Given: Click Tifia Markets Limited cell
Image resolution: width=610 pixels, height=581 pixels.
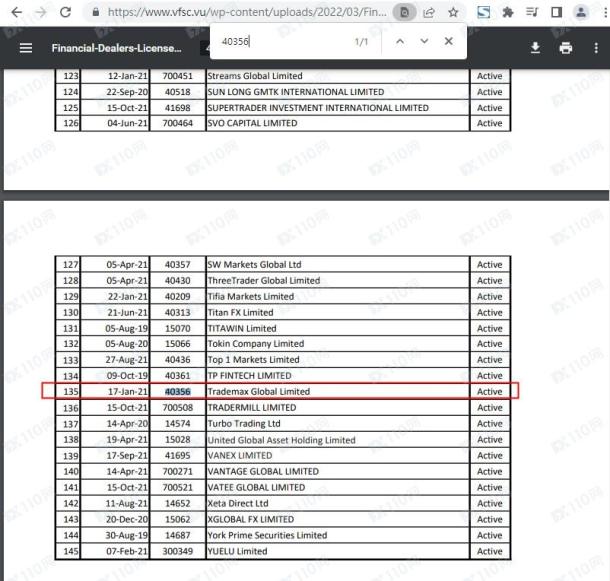Looking at the screenshot, I should (x=337, y=297).
